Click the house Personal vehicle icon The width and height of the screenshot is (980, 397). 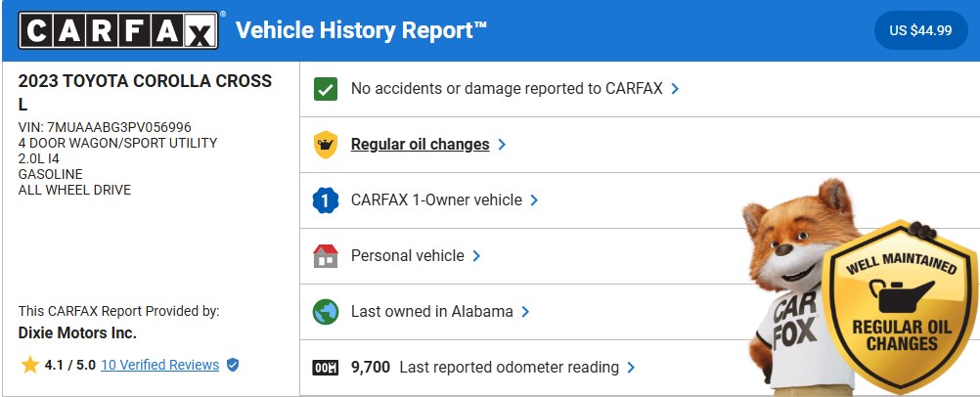pyautogui.click(x=326, y=256)
